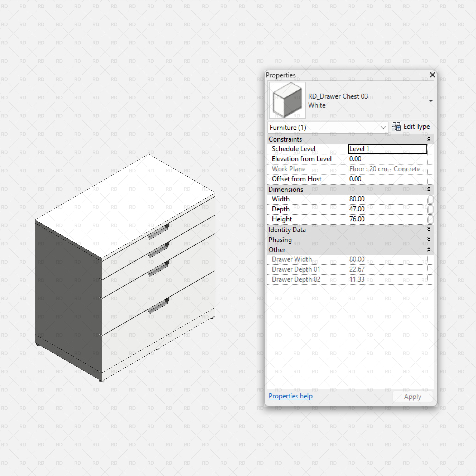Screen dimensions: 476x476
Task: Open the Properties help link
Action: pyautogui.click(x=291, y=396)
